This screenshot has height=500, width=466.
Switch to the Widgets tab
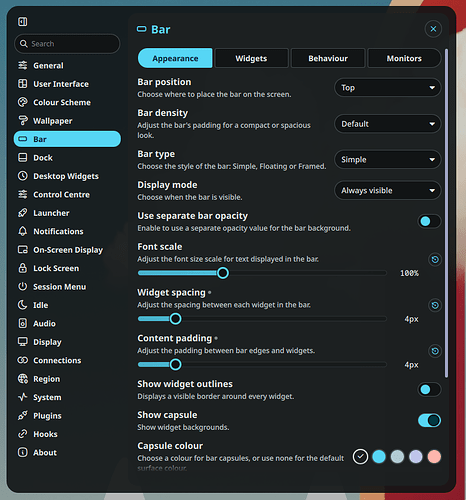click(x=251, y=58)
